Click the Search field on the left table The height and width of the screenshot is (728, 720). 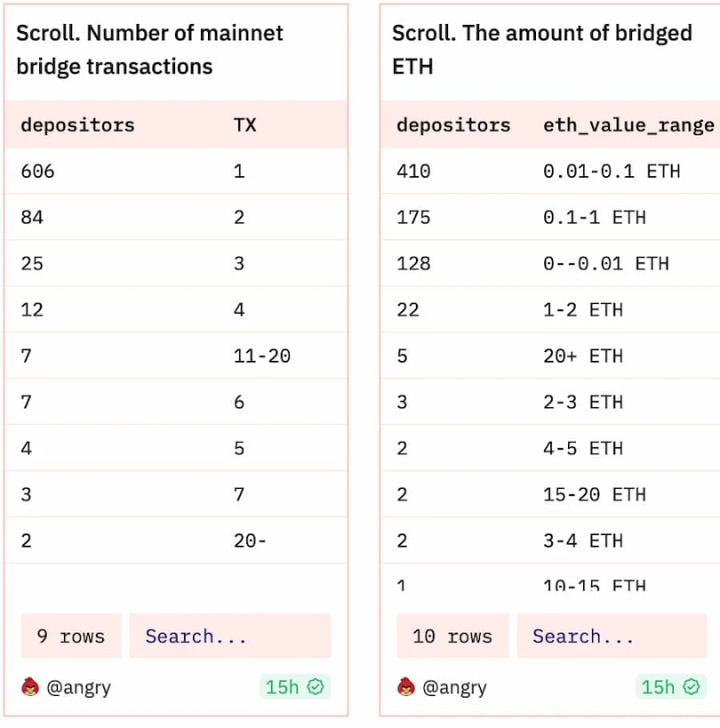coord(229,636)
